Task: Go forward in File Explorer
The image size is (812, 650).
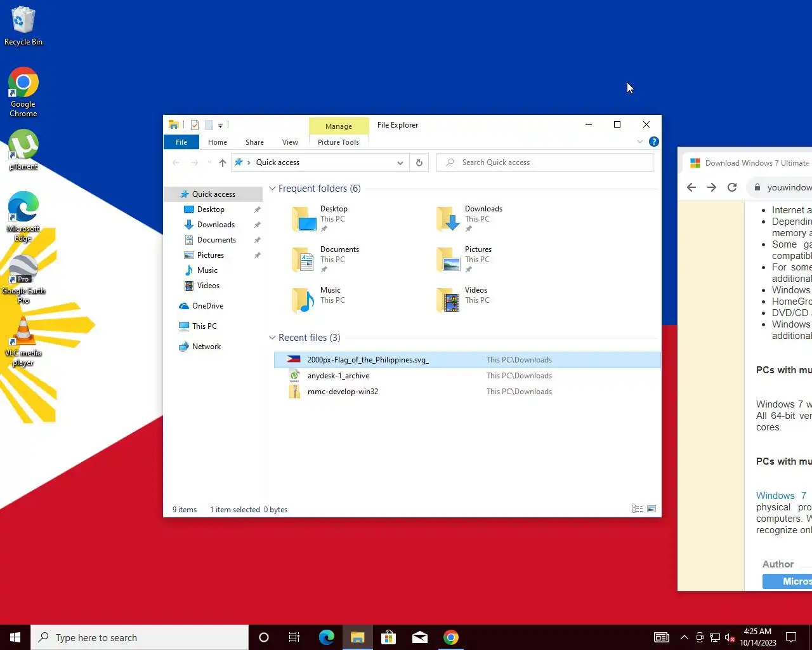Action: [195, 162]
